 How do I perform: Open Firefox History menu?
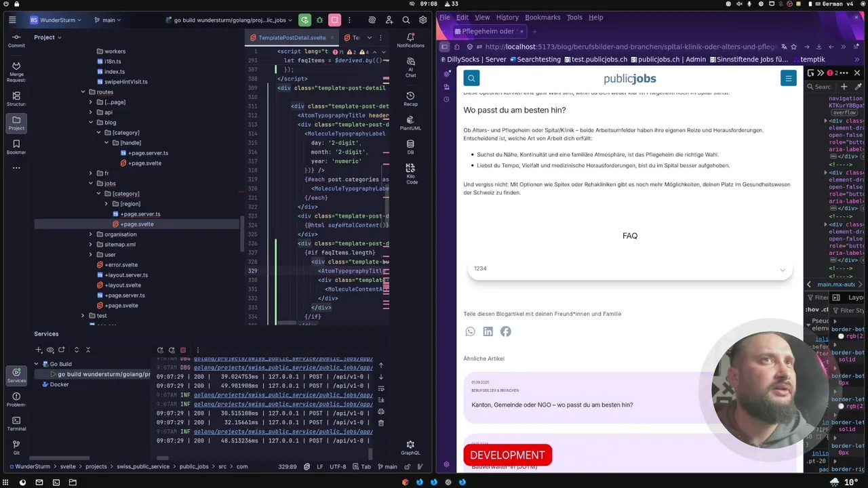click(x=507, y=17)
